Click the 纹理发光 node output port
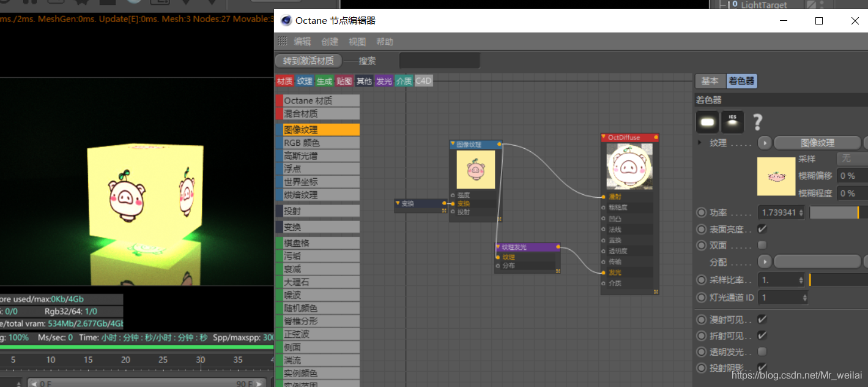Image resolution: width=868 pixels, height=387 pixels. coord(558,247)
